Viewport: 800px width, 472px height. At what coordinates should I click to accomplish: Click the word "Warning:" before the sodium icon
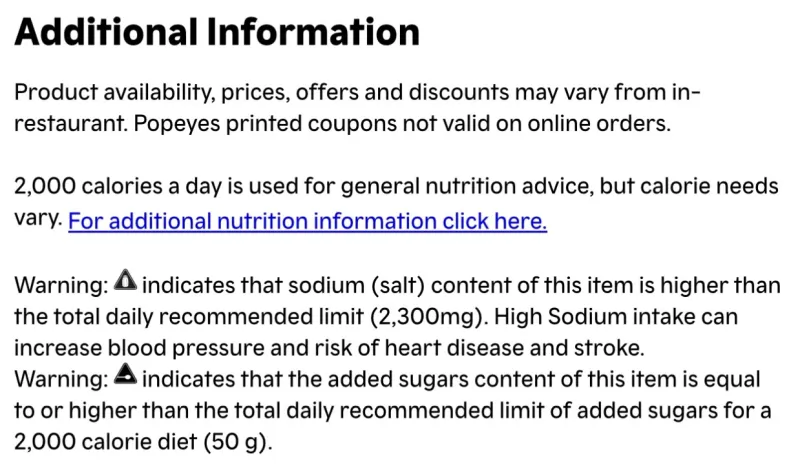(60, 285)
